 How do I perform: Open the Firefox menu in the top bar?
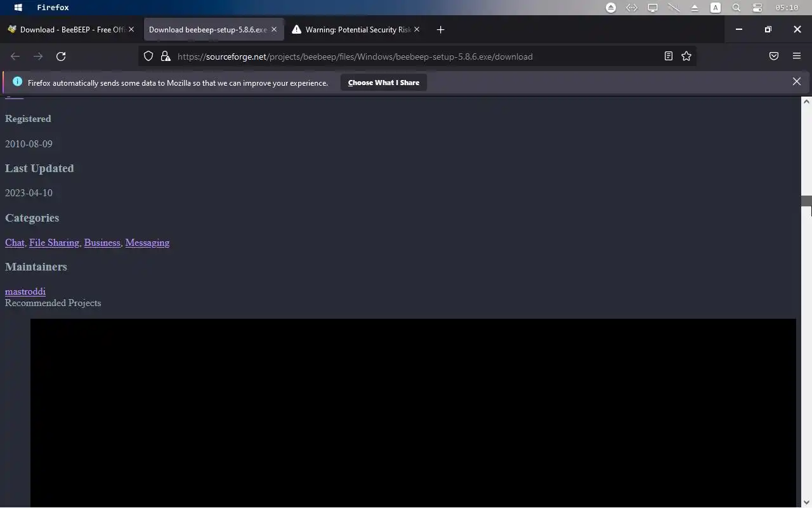[53, 8]
